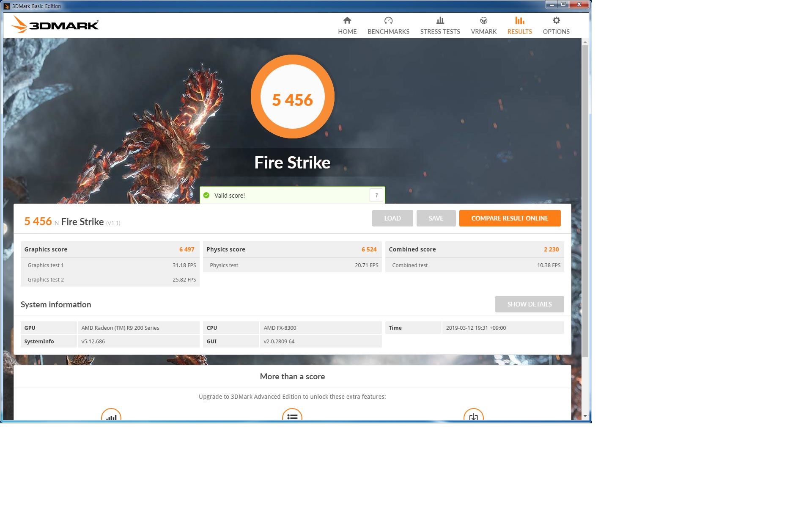The image size is (812, 508).
Task: Click the Options gear icon
Action: (556, 20)
